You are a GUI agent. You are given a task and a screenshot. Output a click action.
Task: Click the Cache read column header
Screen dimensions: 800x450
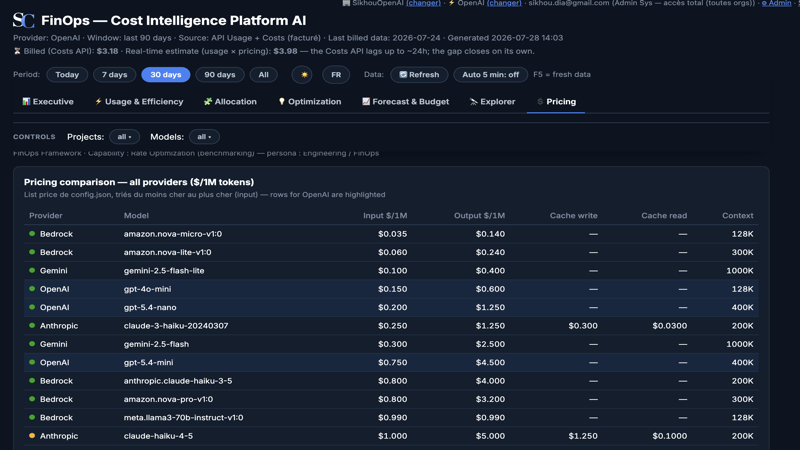[664, 215]
